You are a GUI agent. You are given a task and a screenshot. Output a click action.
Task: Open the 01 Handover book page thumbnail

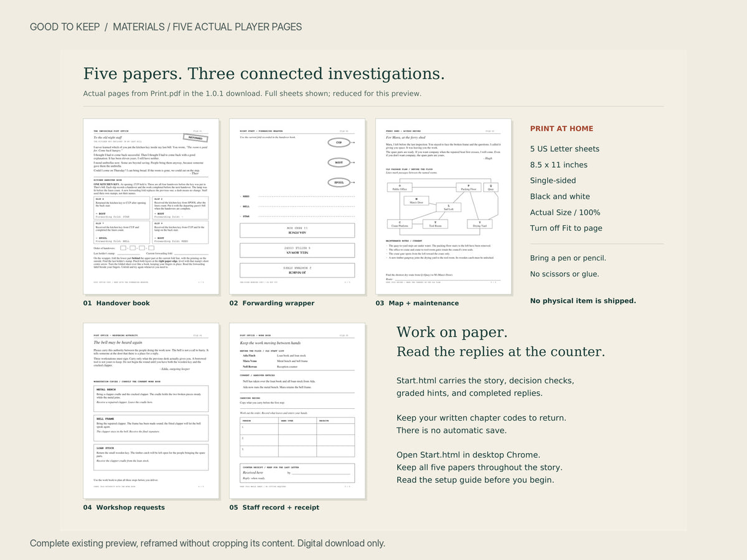click(x=151, y=207)
